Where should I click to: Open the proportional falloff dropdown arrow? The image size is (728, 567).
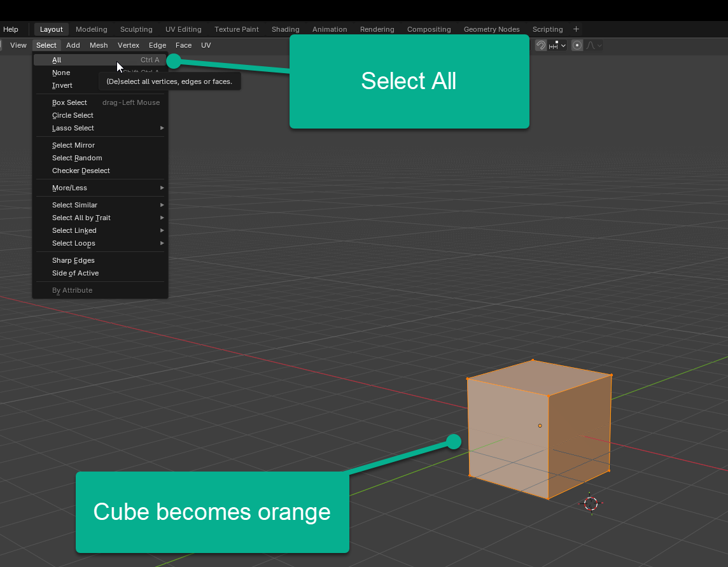598,45
